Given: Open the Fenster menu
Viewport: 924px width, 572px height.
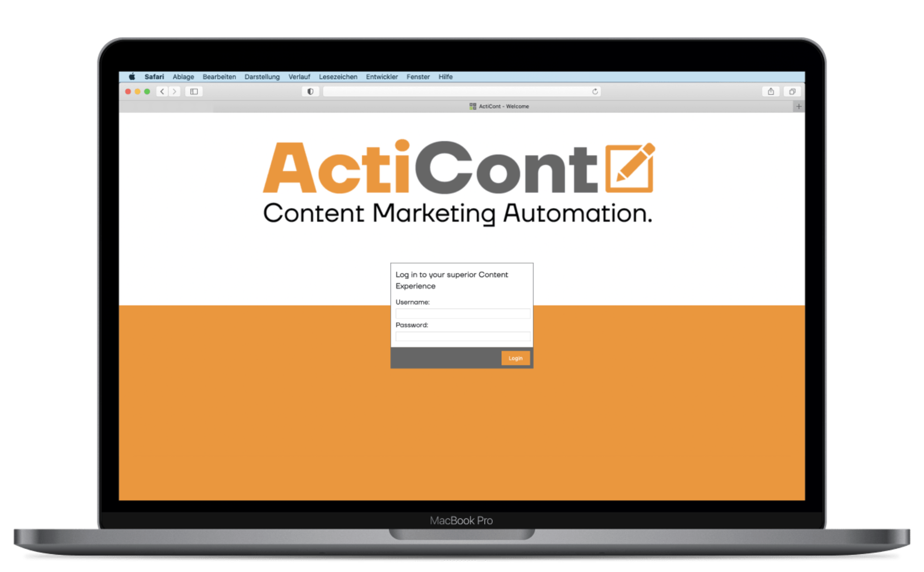Looking at the screenshot, I should pos(418,77).
